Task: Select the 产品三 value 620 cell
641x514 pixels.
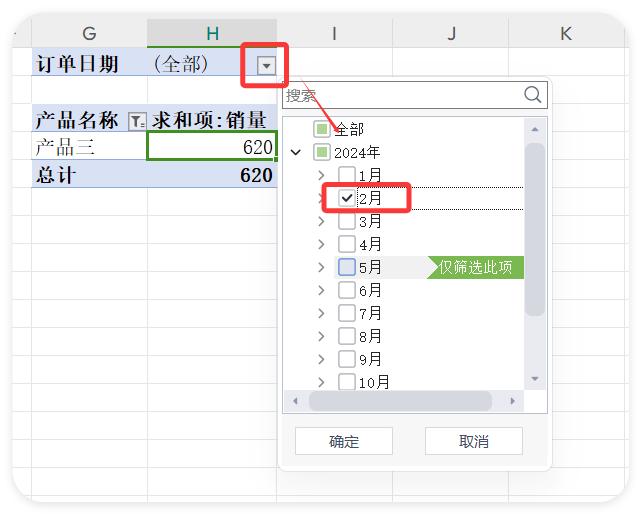Action: pyautogui.click(x=212, y=146)
